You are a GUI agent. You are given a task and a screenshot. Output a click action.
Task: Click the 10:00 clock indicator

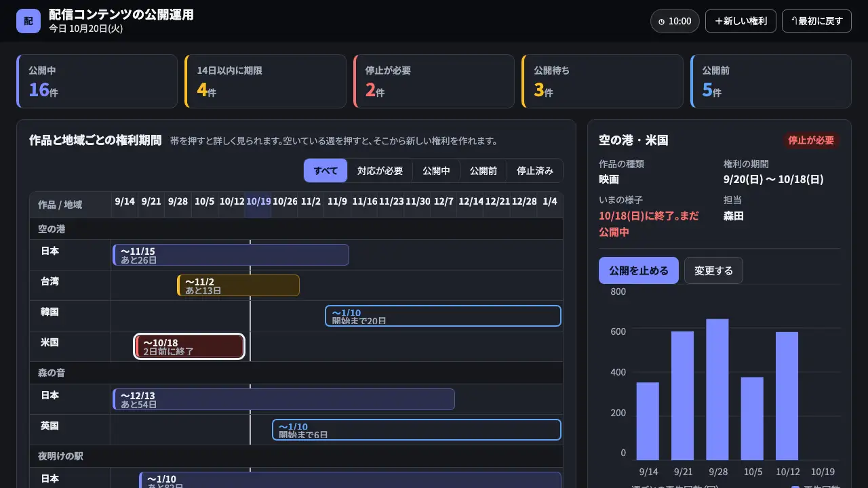[675, 21]
